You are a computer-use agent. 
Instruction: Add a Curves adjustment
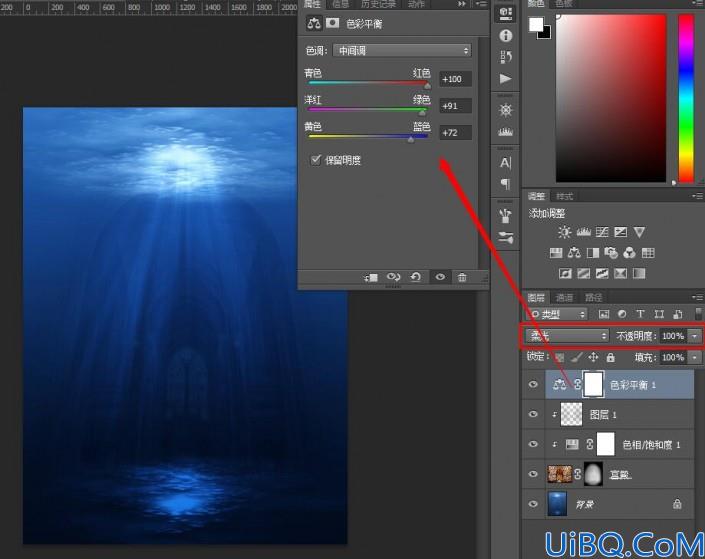(602, 232)
